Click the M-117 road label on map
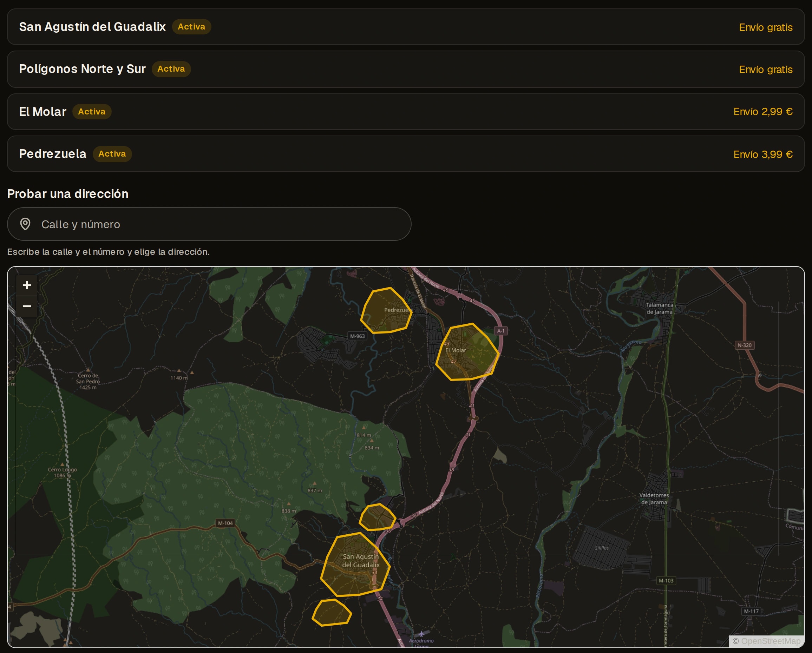This screenshot has width=812, height=653. (x=751, y=611)
